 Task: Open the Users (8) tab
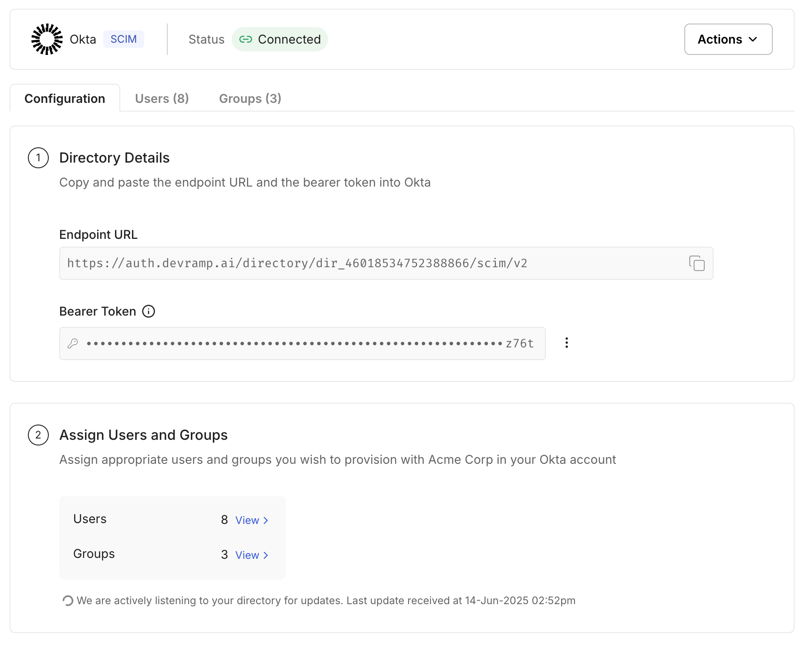point(162,99)
